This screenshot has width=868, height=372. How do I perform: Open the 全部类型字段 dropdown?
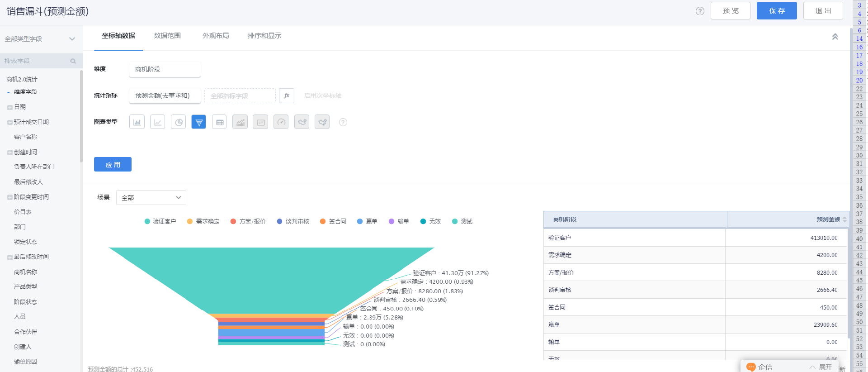coord(40,39)
